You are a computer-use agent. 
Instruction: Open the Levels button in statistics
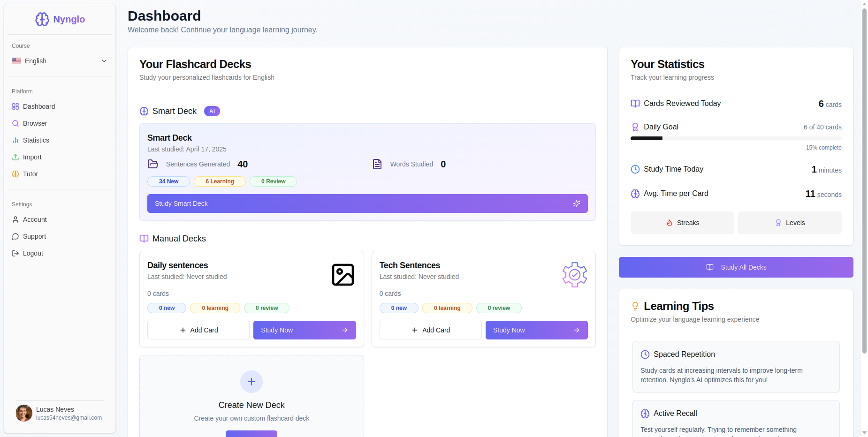pos(790,223)
